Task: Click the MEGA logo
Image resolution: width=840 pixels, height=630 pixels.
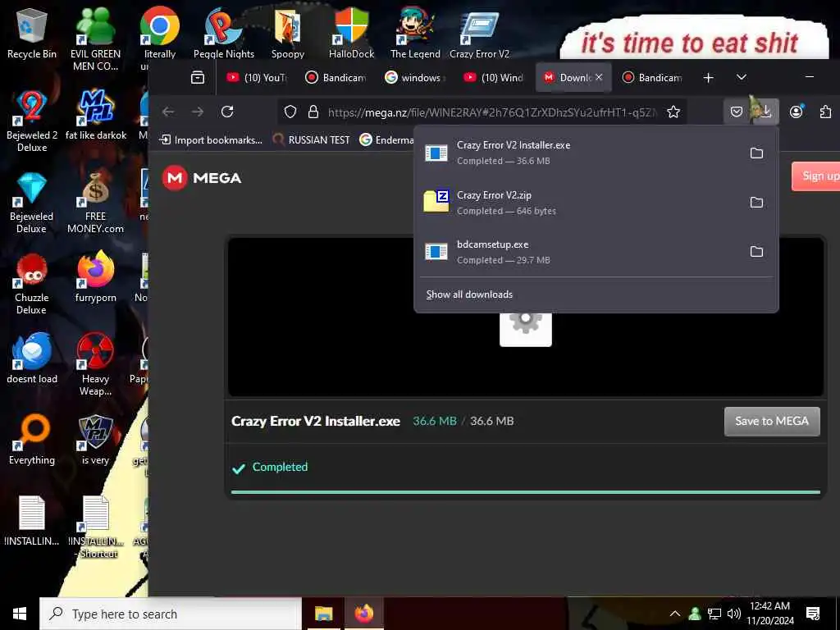Action: tap(202, 178)
